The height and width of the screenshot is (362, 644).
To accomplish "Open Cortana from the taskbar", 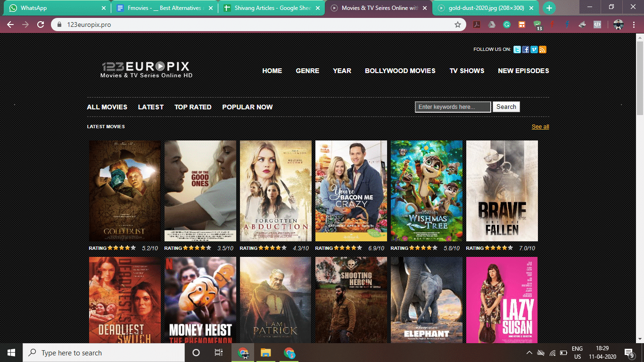I will [196, 353].
